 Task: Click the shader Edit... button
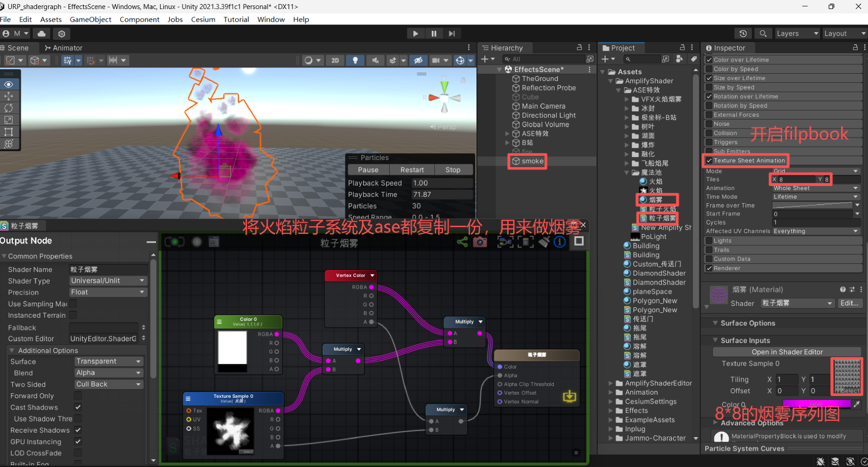pos(849,303)
